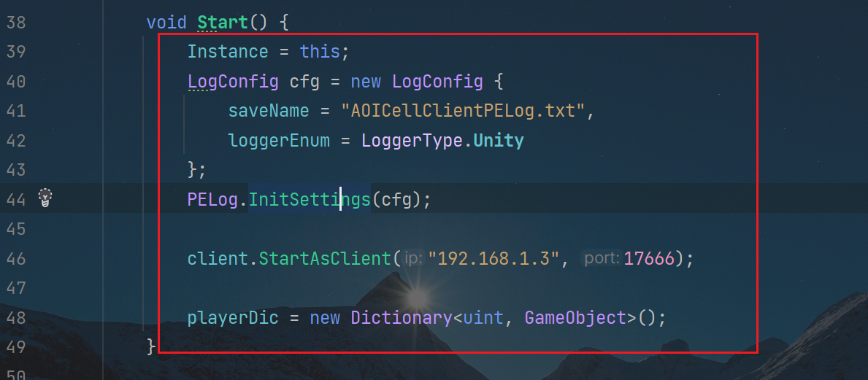Click the uint type argument

[483, 318]
